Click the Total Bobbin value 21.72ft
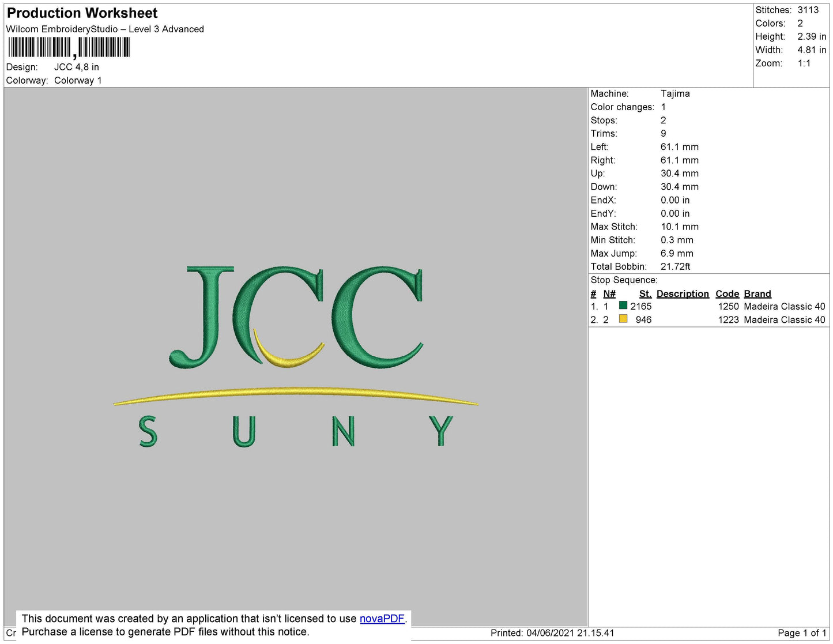Screen dimensions: 833x644 [x=676, y=266]
